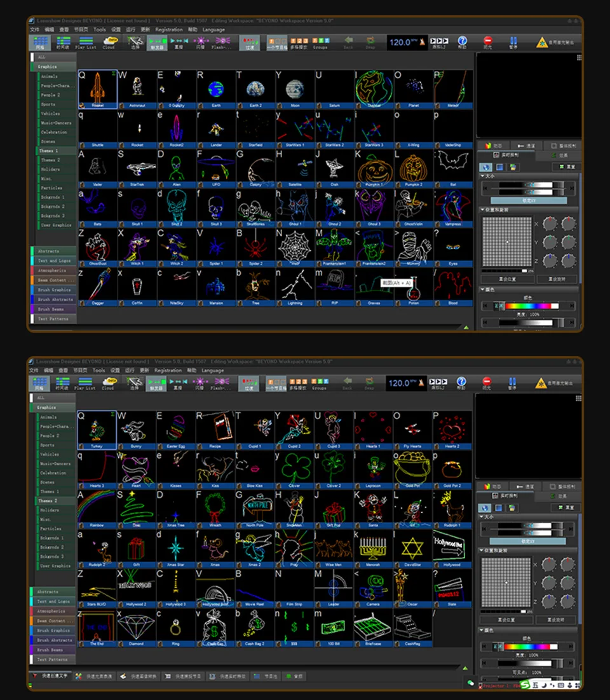The image size is (610, 700).
Task: Click the XY position grid pad in top window
Action: coord(507,242)
